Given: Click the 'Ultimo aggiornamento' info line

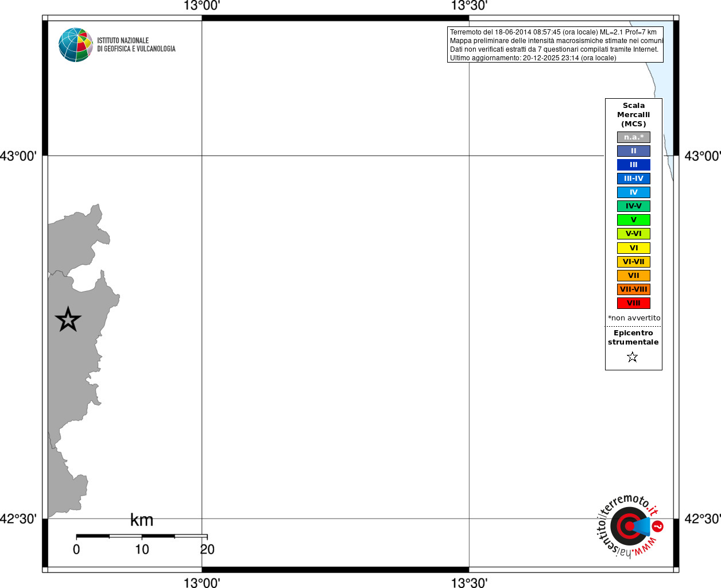Looking at the screenshot, I should [x=533, y=58].
